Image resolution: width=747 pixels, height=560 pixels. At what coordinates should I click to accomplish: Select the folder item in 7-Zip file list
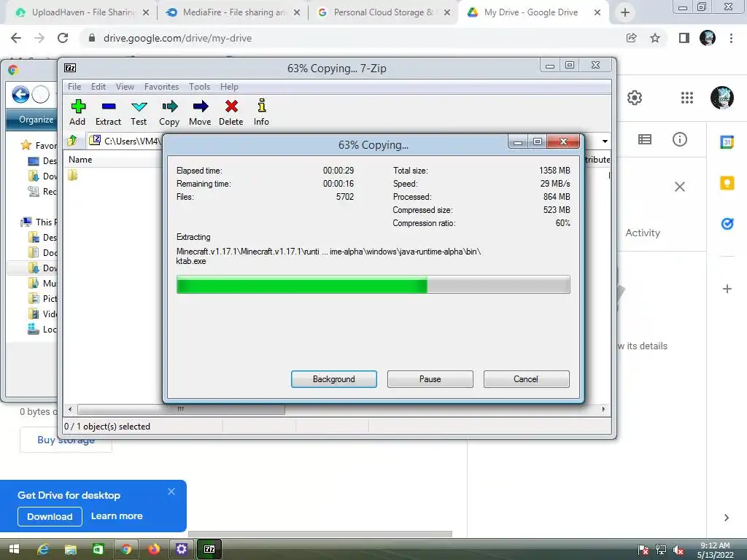(72, 175)
